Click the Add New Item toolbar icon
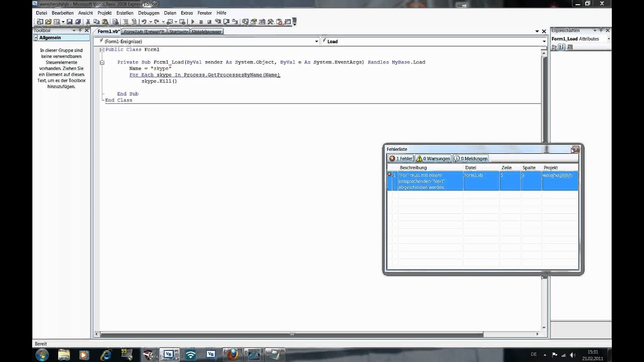 pyautogui.click(x=56, y=22)
